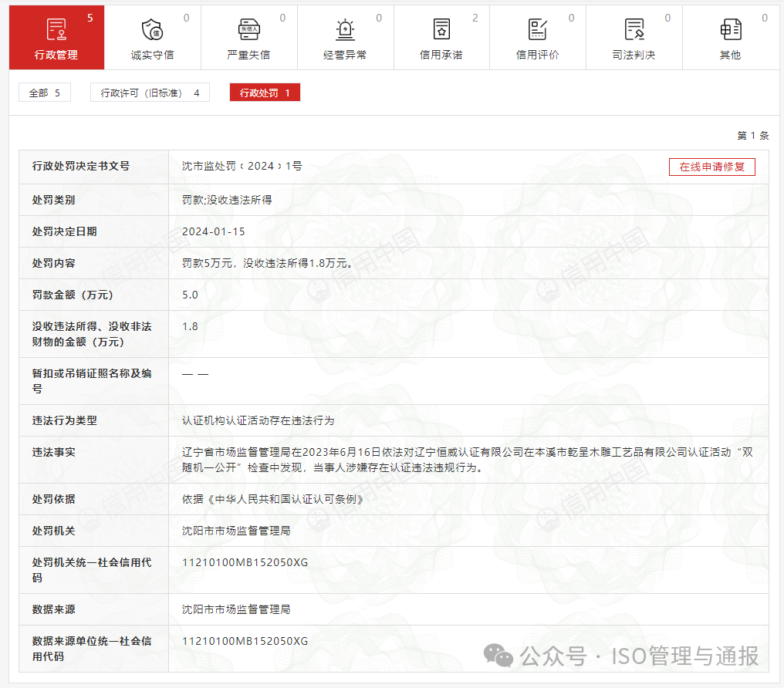Switch to the 其他 tab label
784x688 pixels.
coord(730,55)
